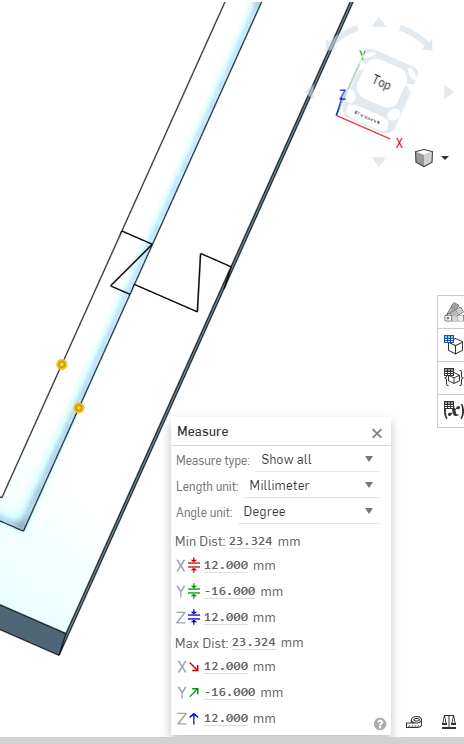Click the help question mark icon
Viewport: 464px width, 744px height.
click(x=380, y=724)
